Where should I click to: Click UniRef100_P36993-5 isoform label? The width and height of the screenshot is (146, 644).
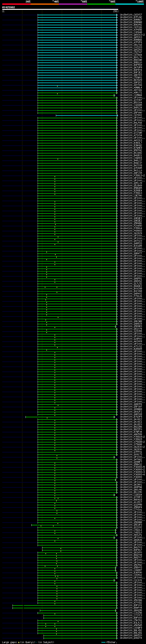132,467
